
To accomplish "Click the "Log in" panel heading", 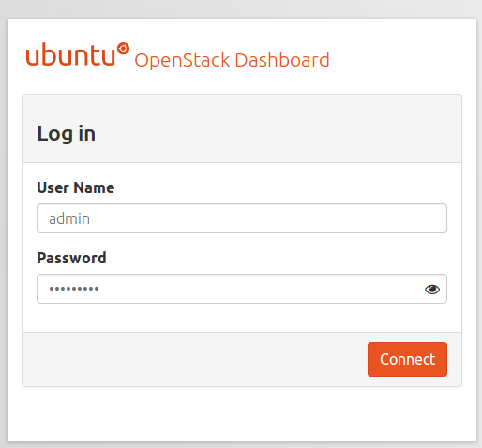I will tap(67, 134).
